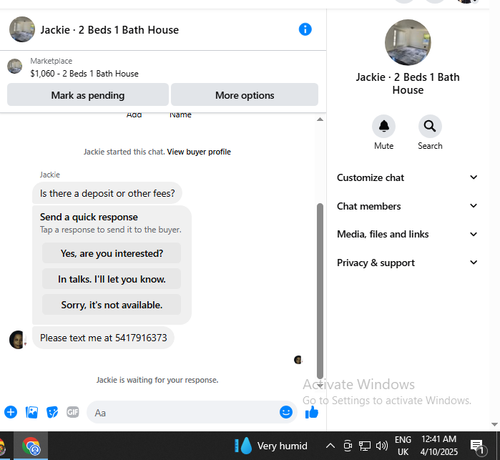Expand Customize chat section
This screenshot has width=500, height=460.
[x=407, y=177]
